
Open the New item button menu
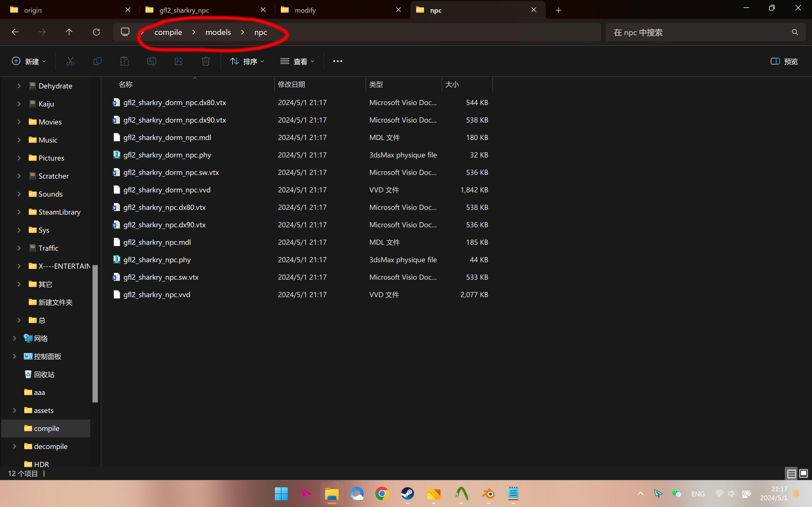[x=29, y=61]
